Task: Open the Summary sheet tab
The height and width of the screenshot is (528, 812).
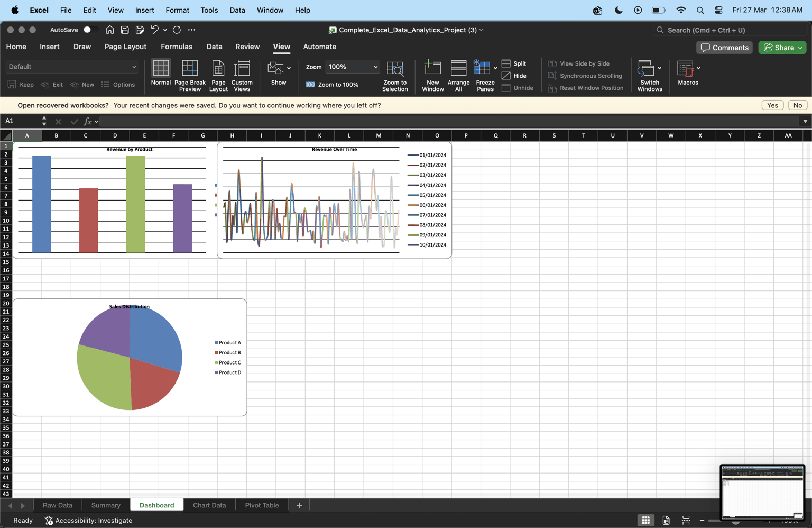Action: (x=106, y=505)
